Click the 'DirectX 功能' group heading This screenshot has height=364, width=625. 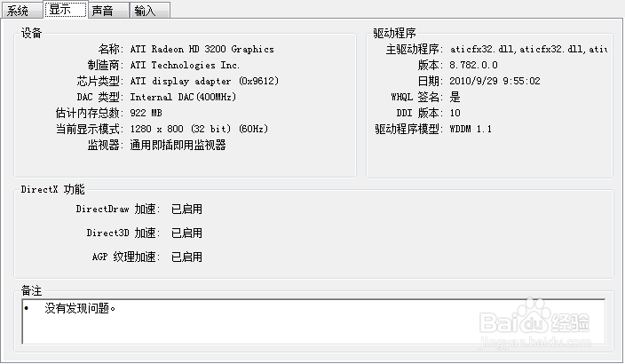coord(52,189)
